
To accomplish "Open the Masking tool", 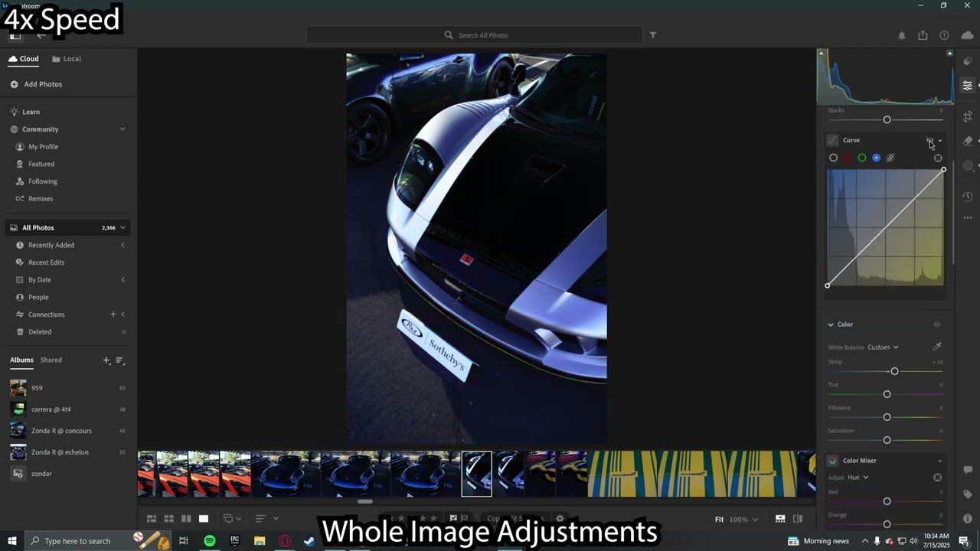I will click(x=968, y=165).
